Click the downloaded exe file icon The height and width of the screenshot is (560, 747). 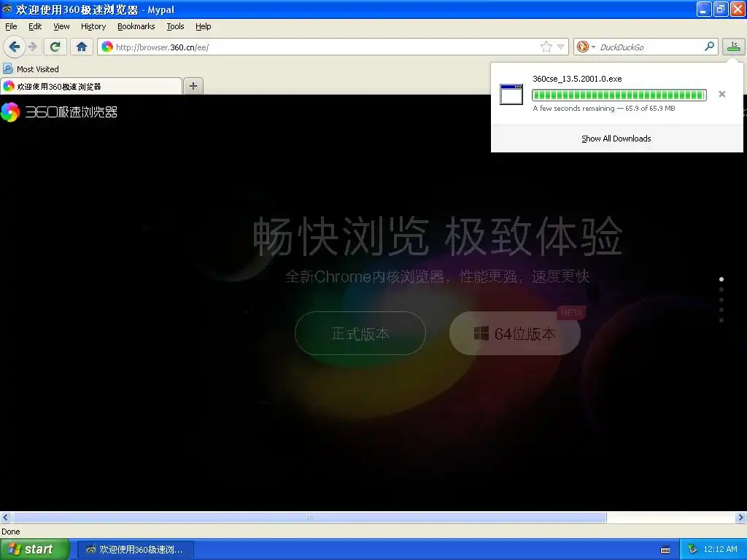(511, 94)
